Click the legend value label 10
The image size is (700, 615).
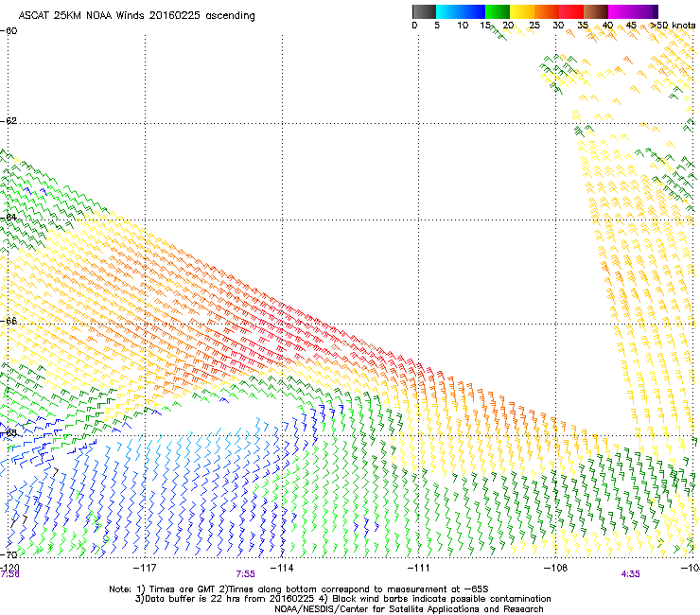[463, 26]
